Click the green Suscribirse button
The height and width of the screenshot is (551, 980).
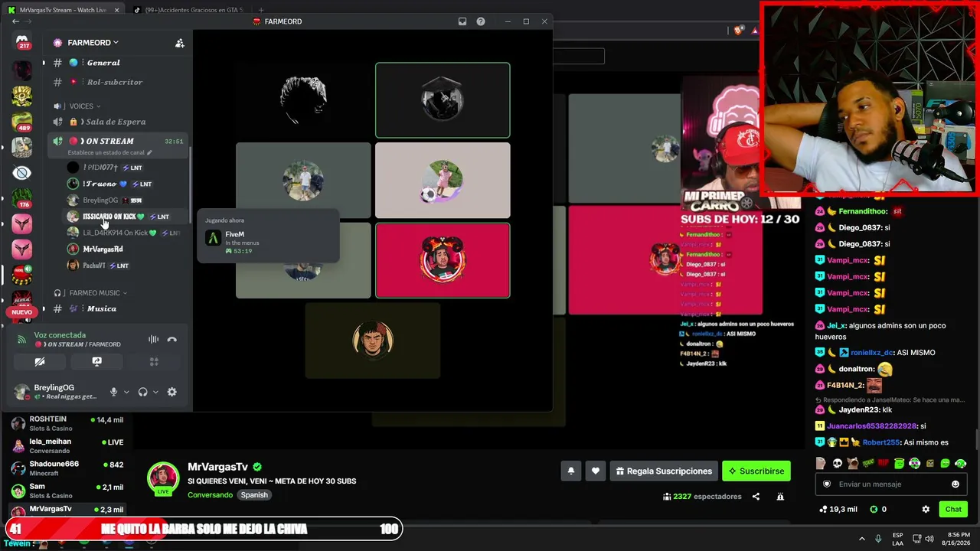(756, 471)
